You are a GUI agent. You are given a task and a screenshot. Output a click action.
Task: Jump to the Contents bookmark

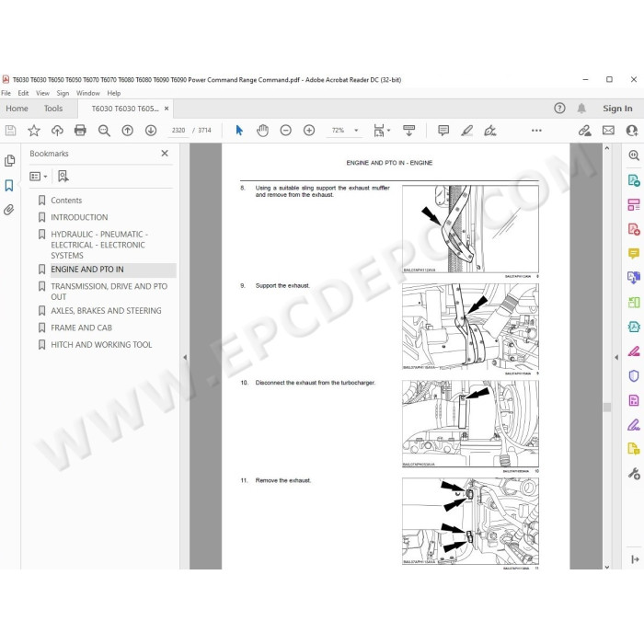[66, 201]
